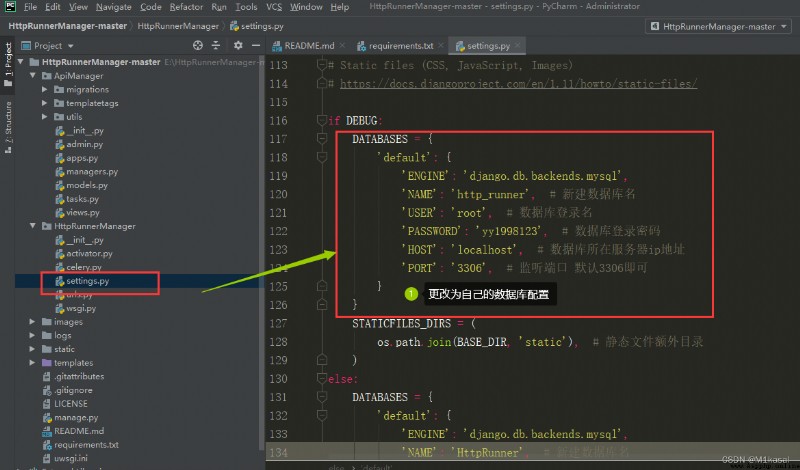
Task: Select models.py in project tree
Action: coord(81,185)
